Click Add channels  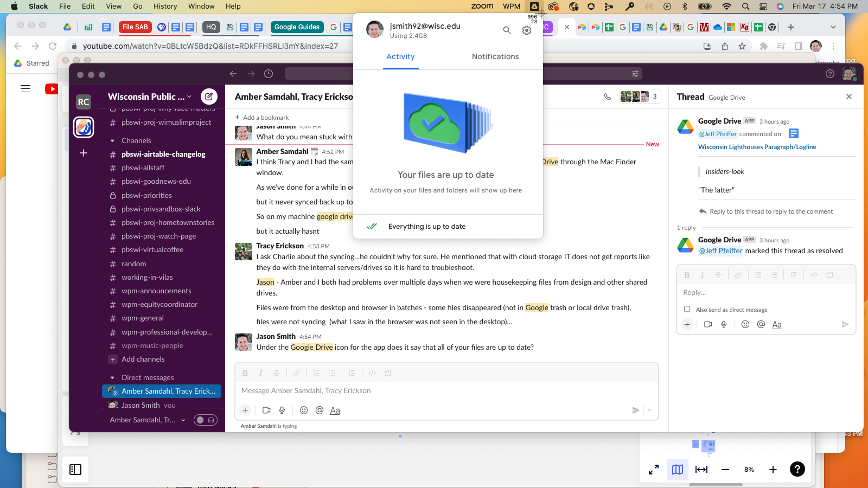143,359
